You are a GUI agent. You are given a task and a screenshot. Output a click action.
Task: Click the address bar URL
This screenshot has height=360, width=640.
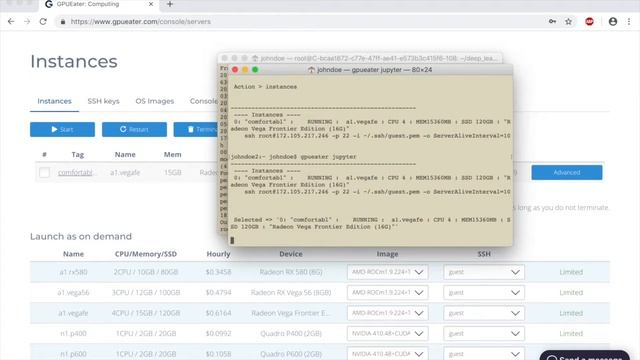point(140,22)
